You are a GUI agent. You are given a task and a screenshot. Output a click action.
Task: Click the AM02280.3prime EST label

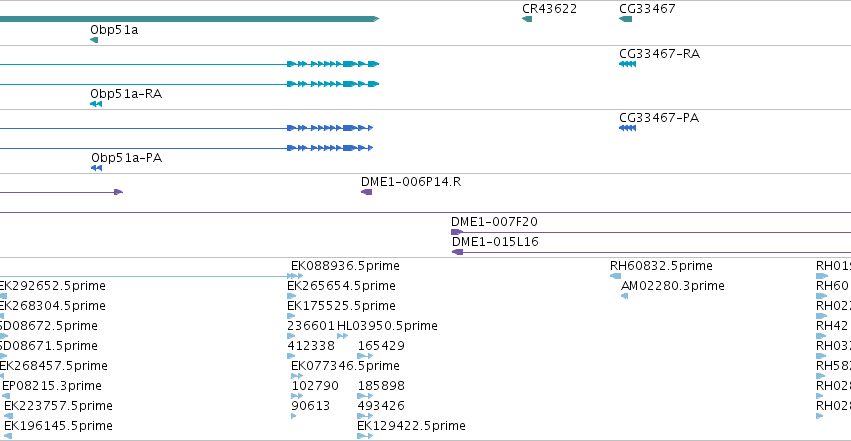[672, 286]
